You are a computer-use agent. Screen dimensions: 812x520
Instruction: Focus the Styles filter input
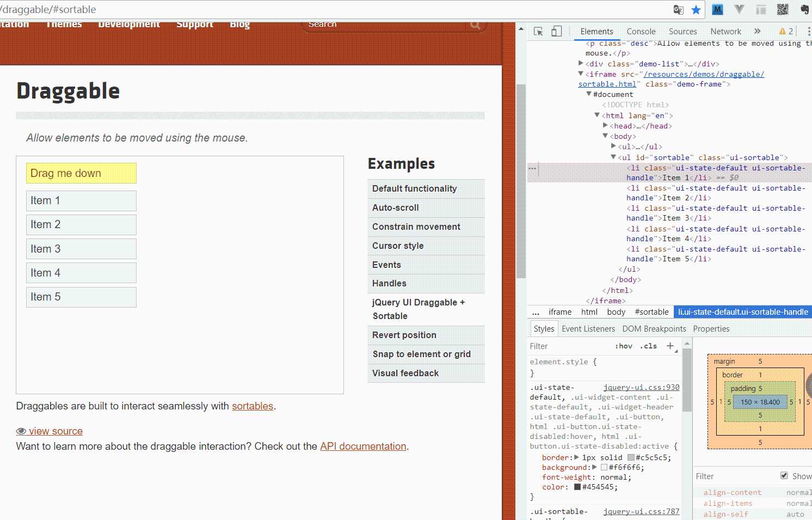569,346
